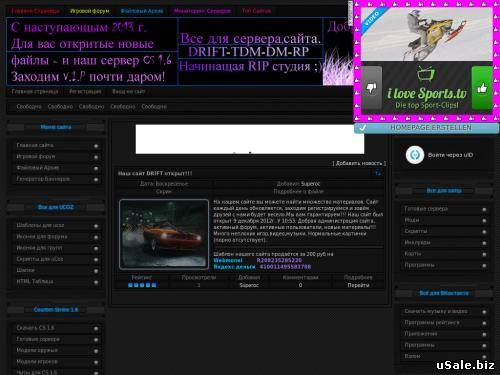Image resolution: width=500 pixels, height=375 pixels.
Task: Open Шаблоны для ucoz menu item
Action: [40, 225]
